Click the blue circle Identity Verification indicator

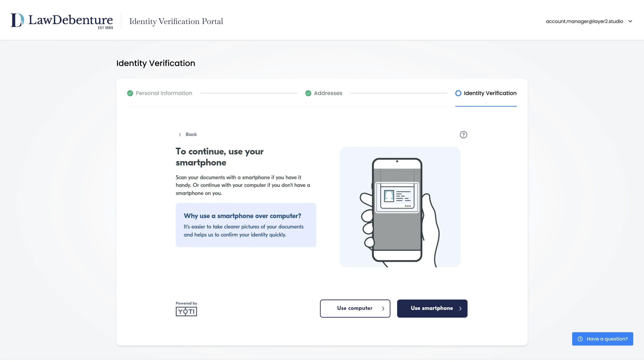pos(458,93)
